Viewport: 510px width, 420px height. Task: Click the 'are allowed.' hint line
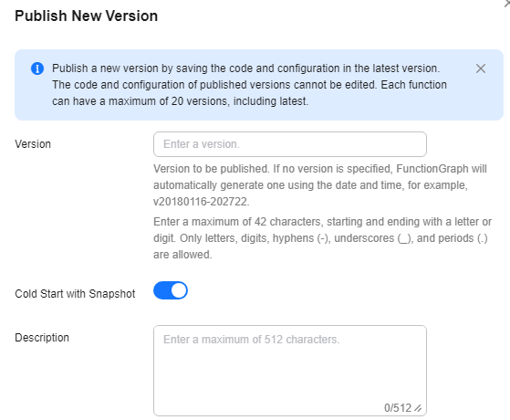[182, 255]
